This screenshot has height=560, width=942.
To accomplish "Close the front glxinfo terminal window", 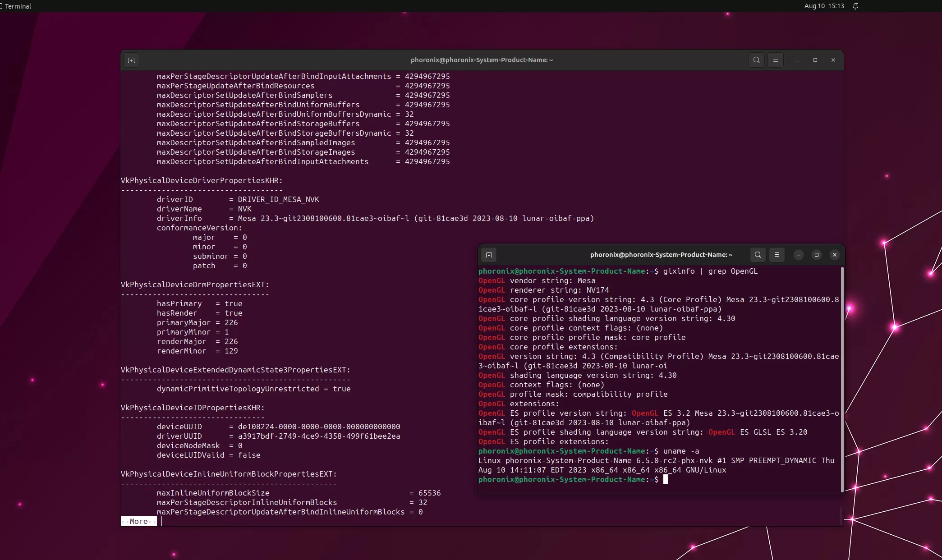I will tap(835, 255).
